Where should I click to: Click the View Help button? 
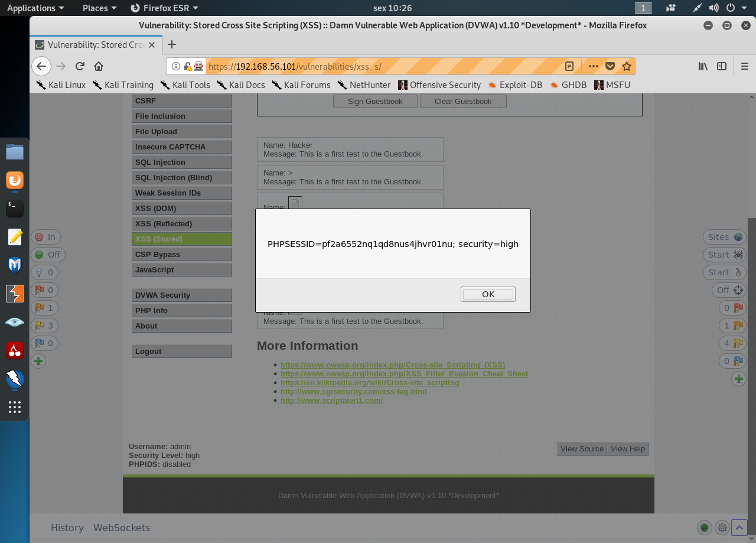(x=628, y=449)
